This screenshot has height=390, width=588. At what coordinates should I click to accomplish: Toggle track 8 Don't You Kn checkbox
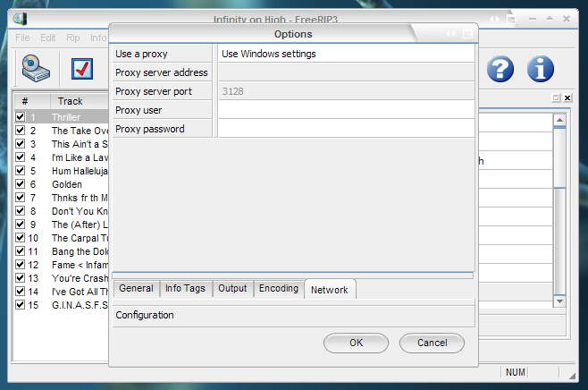[x=21, y=210]
